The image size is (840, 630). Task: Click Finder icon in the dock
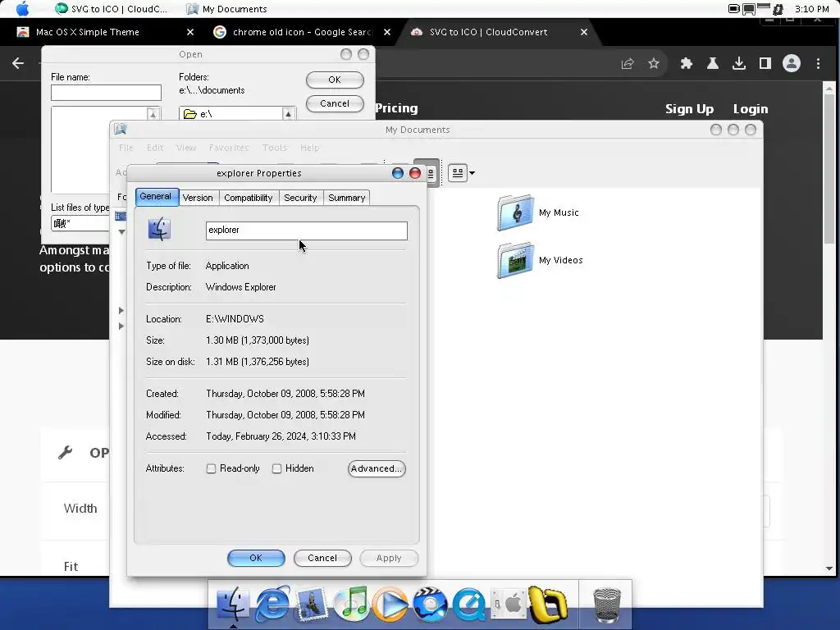[232, 605]
